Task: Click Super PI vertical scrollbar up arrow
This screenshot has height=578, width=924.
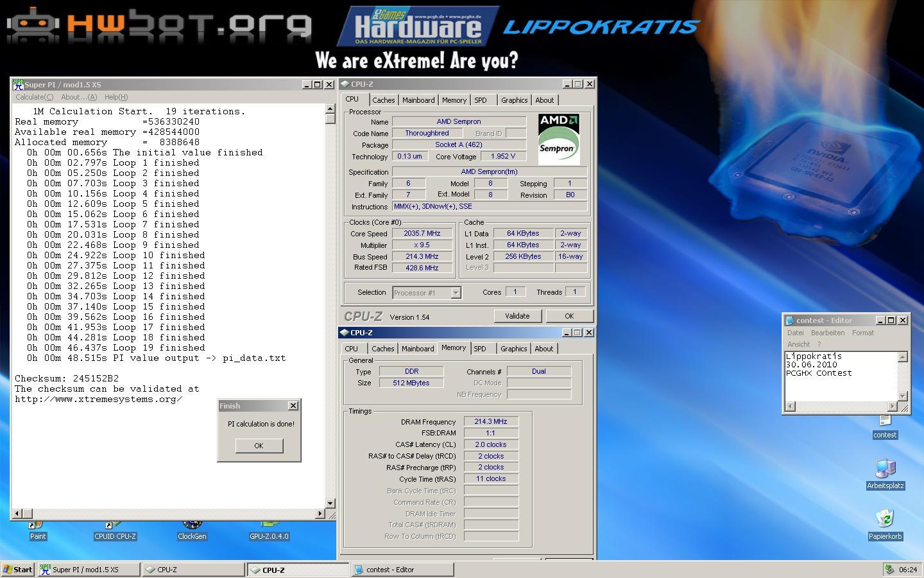Action: coord(330,109)
